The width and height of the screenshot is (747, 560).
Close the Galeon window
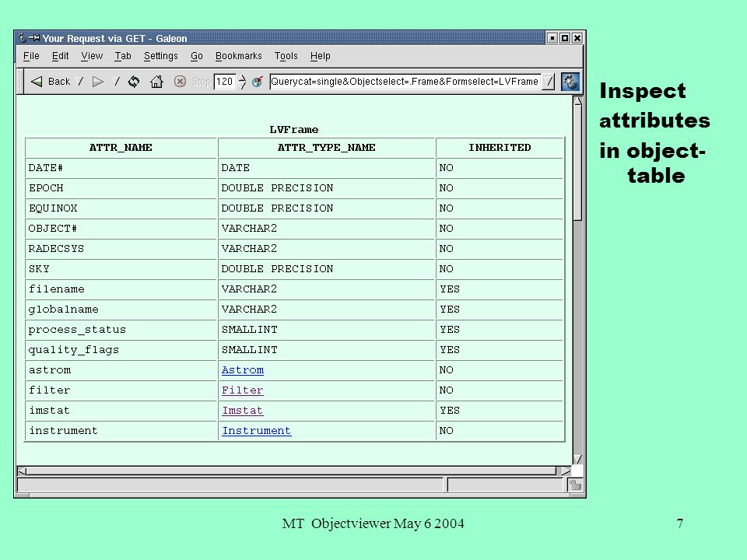tap(577, 38)
